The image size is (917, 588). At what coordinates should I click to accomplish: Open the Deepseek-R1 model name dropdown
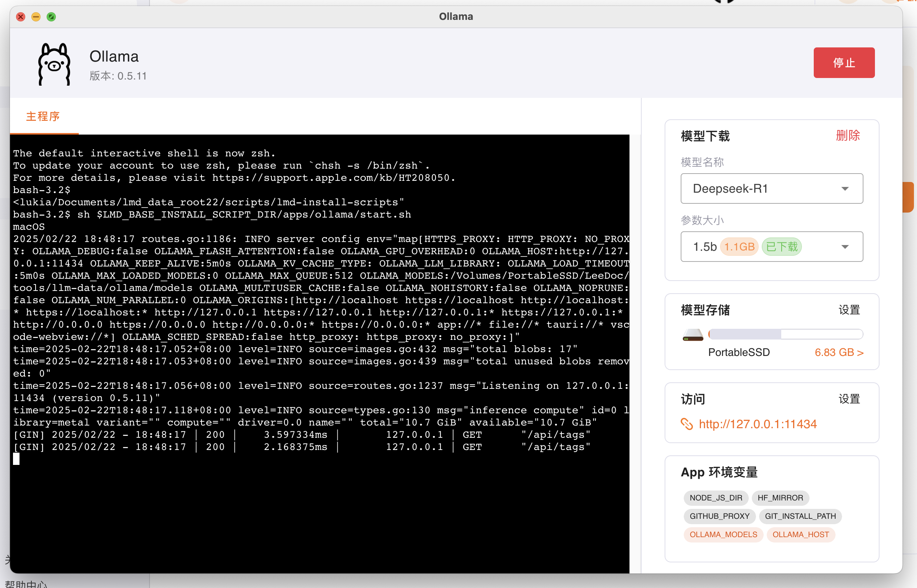(x=772, y=188)
